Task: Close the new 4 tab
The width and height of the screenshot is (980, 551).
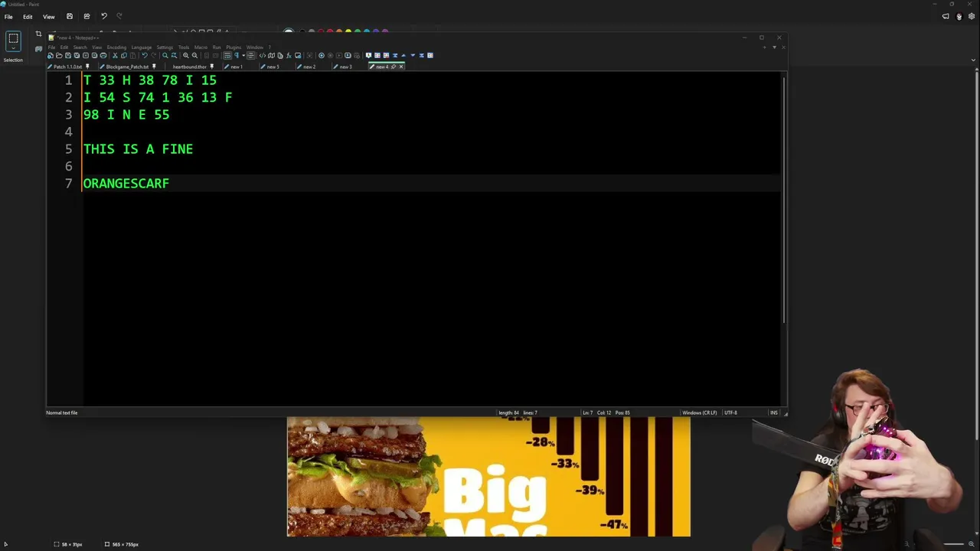Action: tap(401, 67)
